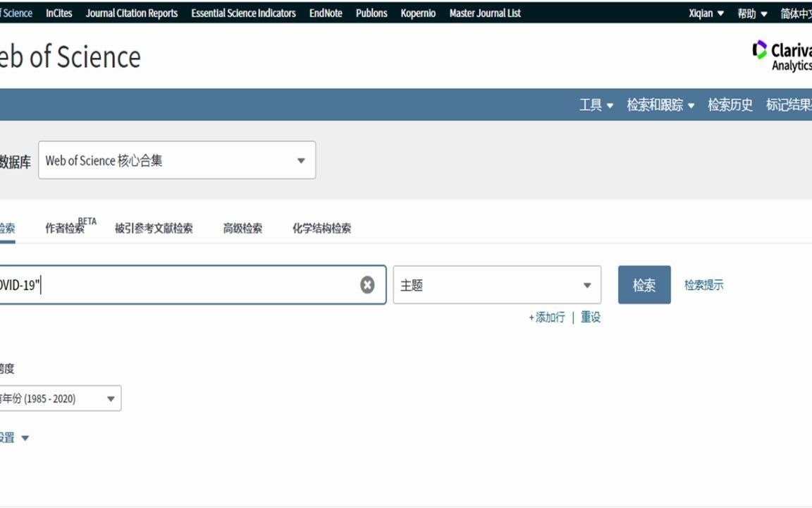Switch to the 作者检索 BETA tab
This screenshot has width=812, height=508.
[x=70, y=226]
